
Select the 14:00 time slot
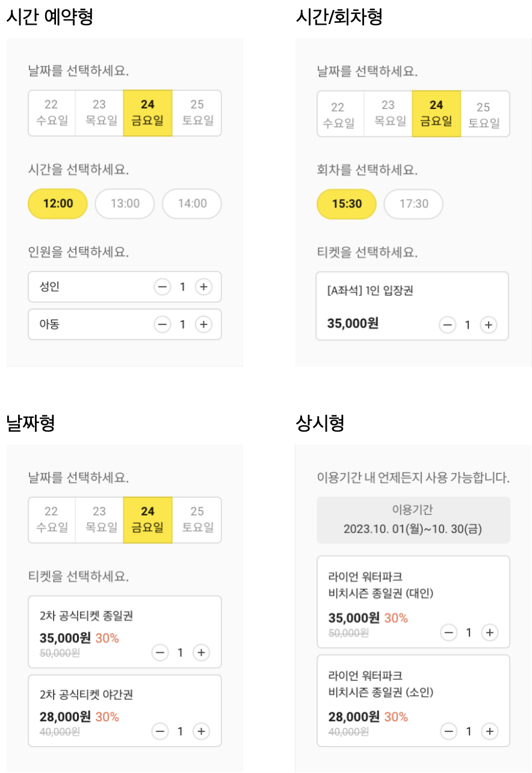click(192, 203)
